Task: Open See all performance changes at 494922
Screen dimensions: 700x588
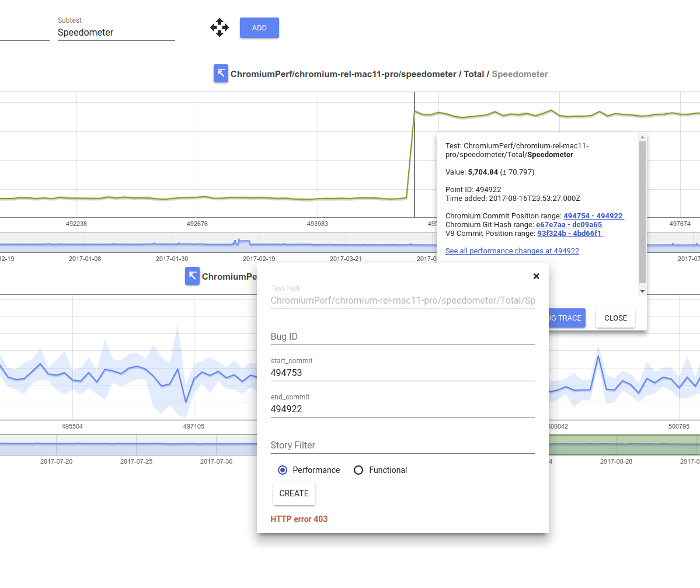Action: 512,251
